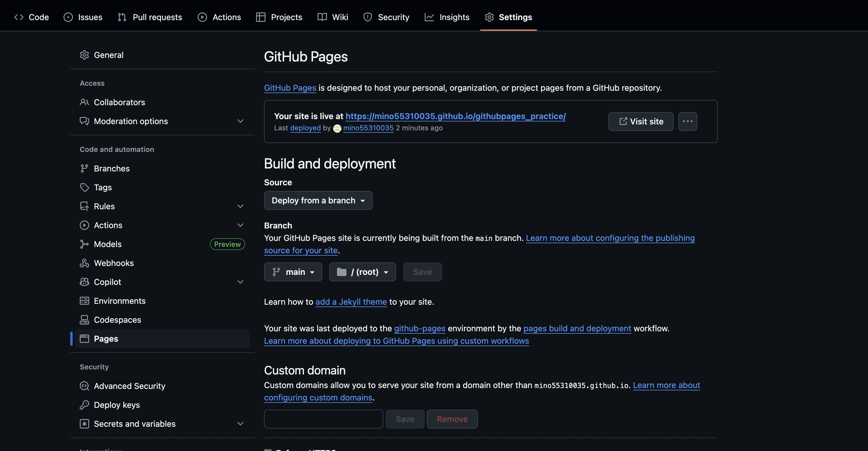Viewport: 868px width, 451px height.
Task: Click the custom domain input field
Action: click(x=323, y=419)
